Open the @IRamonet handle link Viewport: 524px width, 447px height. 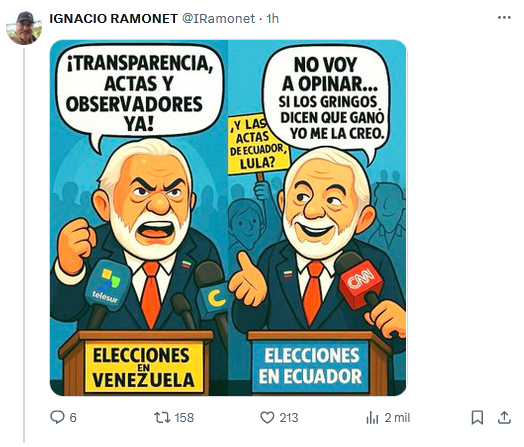(x=219, y=19)
